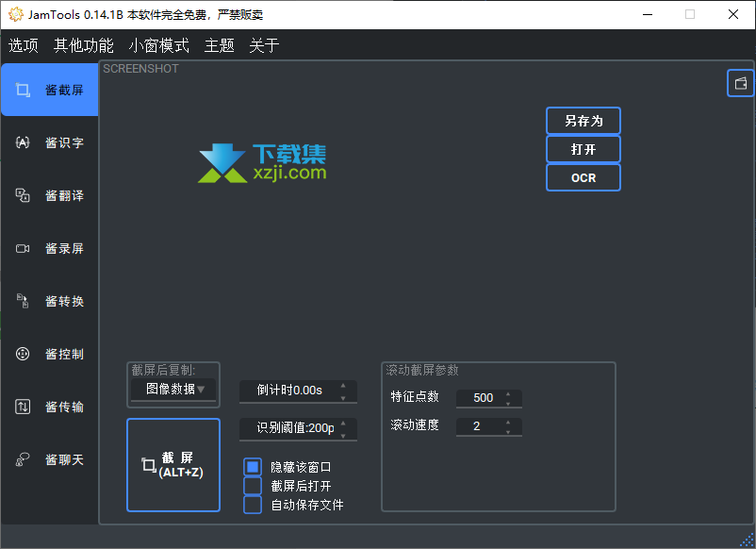The image size is (756, 549).
Task: Open the 酱录屏 screen record icon
Action: click(23, 248)
